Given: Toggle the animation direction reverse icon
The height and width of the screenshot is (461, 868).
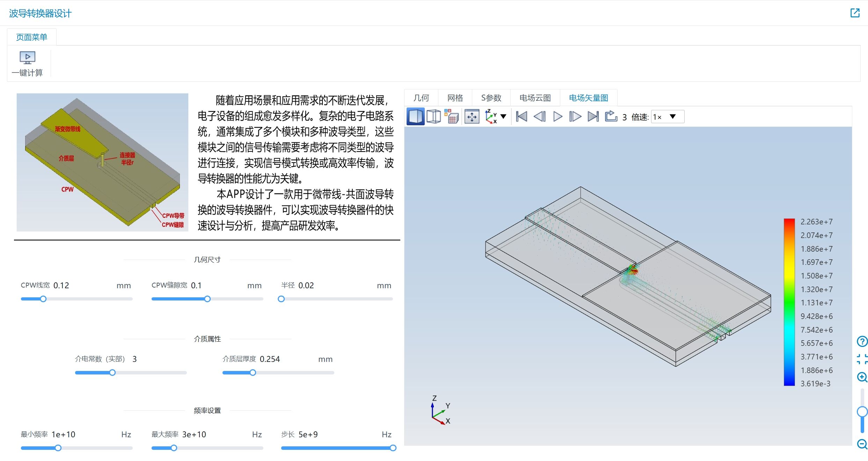Looking at the screenshot, I should [x=540, y=117].
